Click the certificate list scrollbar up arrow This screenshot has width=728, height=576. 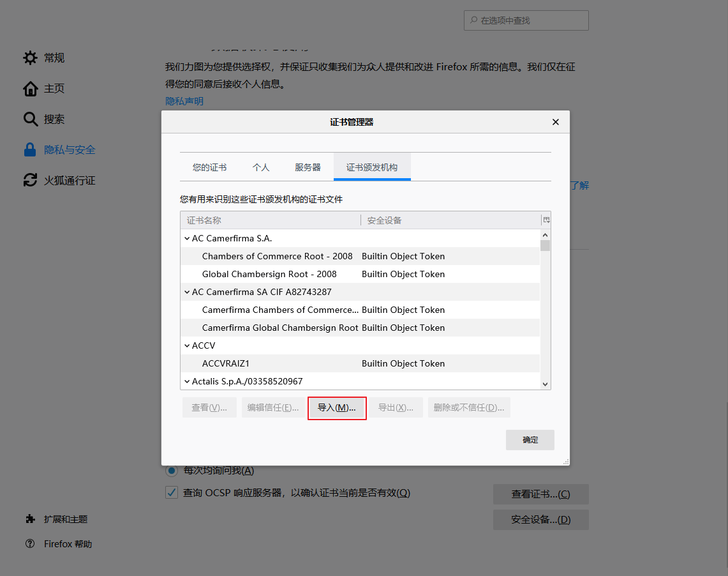(546, 235)
